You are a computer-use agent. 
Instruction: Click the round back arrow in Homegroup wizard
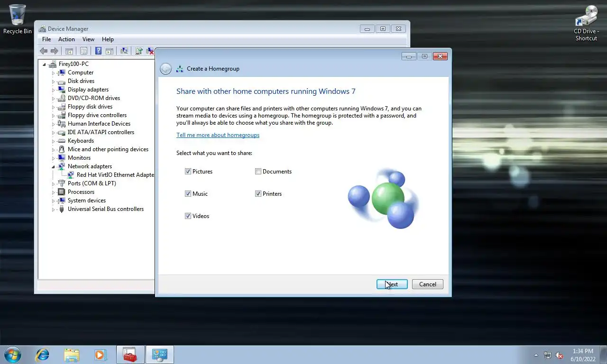[166, 69]
